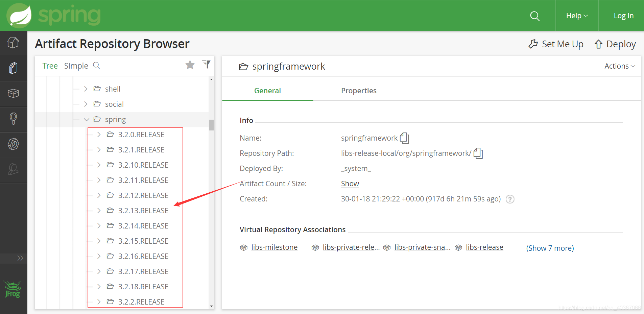The height and width of the screenshot is (314, 644).
Task: Expand the 3.2.10.RELEASE folder
Action: 99,165
